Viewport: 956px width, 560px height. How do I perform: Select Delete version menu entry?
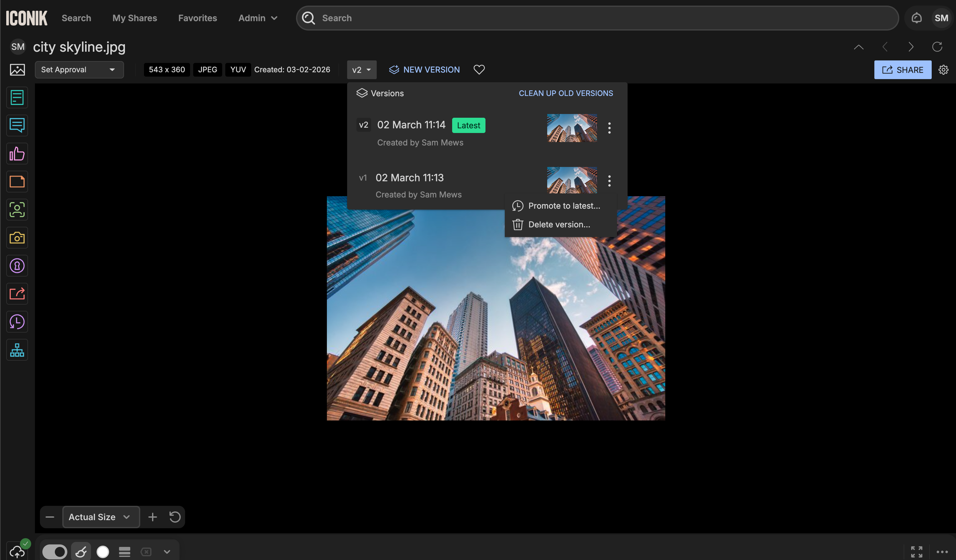click(559, 225)
